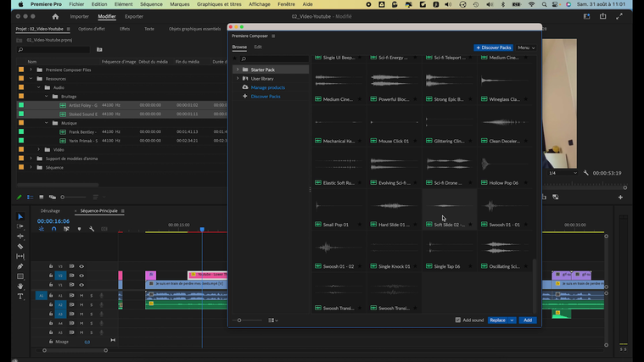Expand the User library tree item
The height and width of the screenshot is (362, 644).
coord(238,79)
